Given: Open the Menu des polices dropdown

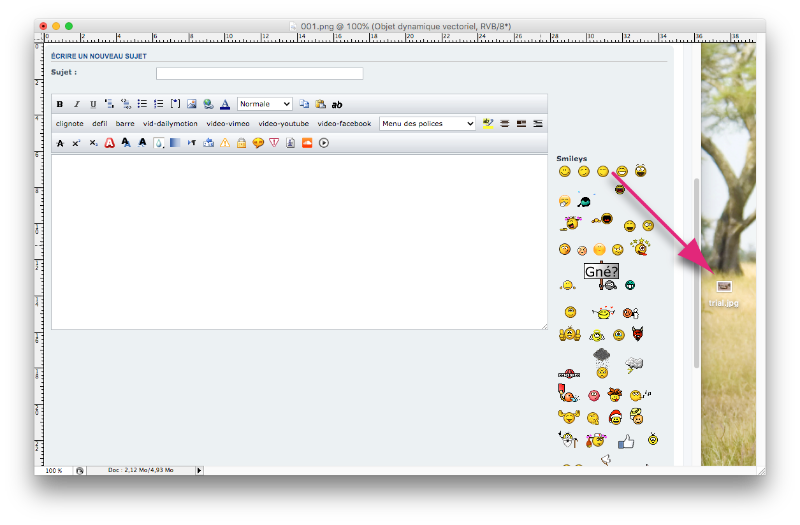Looking at the screenshot, I should (428, 124).
